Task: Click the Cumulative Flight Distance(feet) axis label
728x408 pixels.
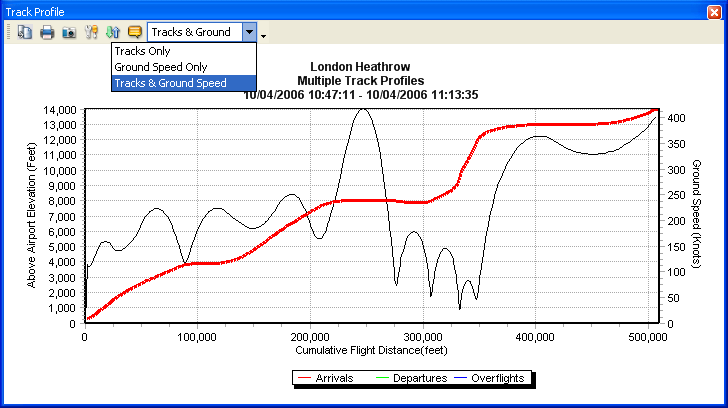Action: pos(371,350)
